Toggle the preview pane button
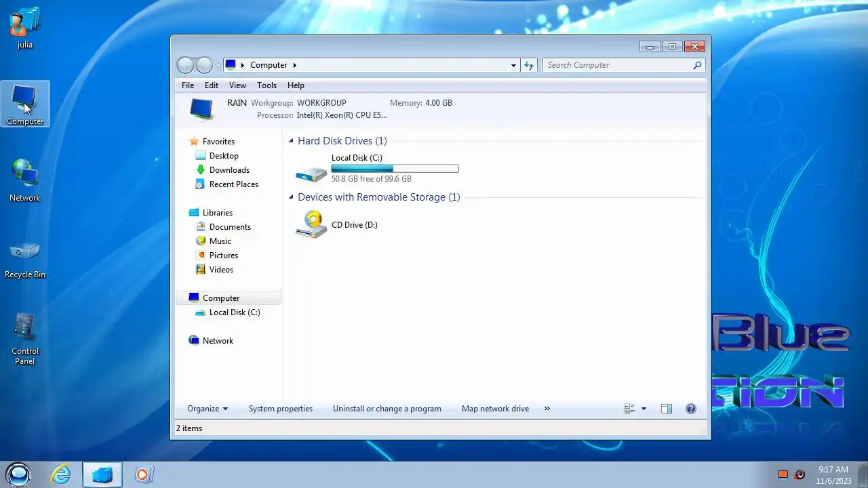The image size is (868, 488). click(x=667, y=409)
